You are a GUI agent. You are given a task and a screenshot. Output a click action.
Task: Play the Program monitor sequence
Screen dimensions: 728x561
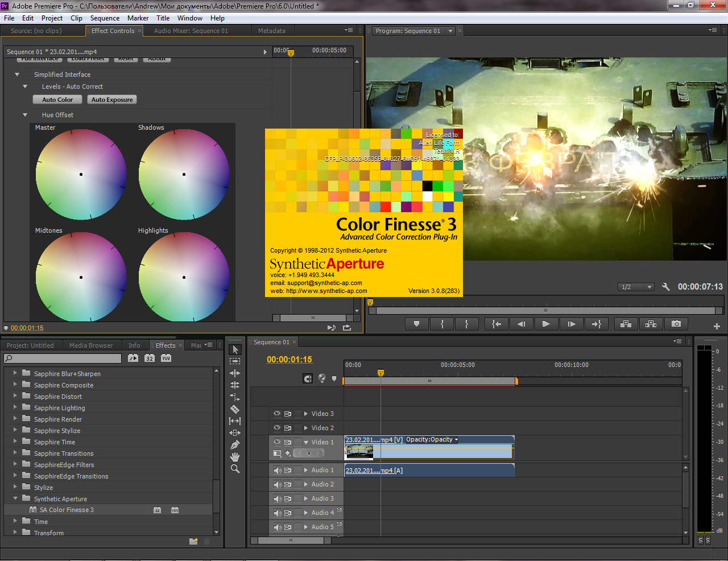point(546,324)
